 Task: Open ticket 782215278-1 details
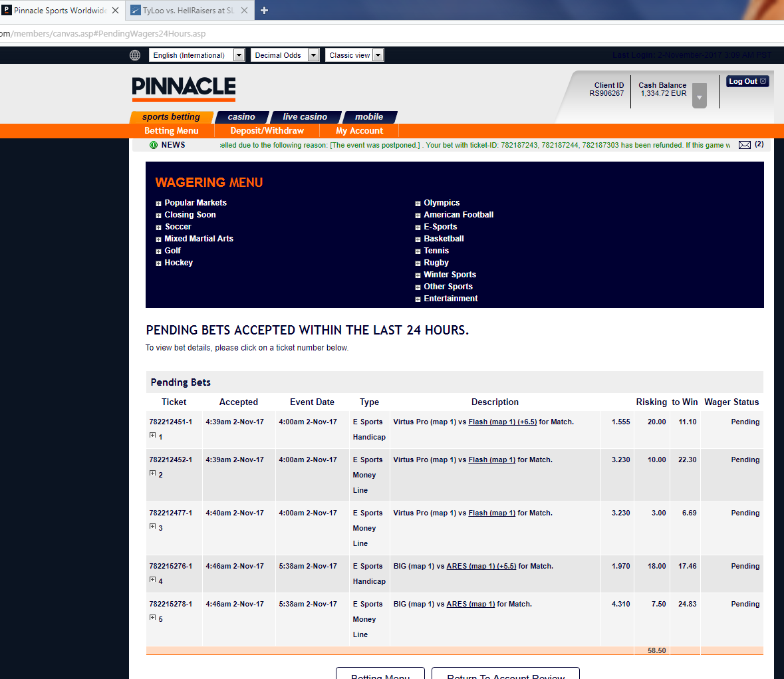pyautogui.click(x=170, y=604)
